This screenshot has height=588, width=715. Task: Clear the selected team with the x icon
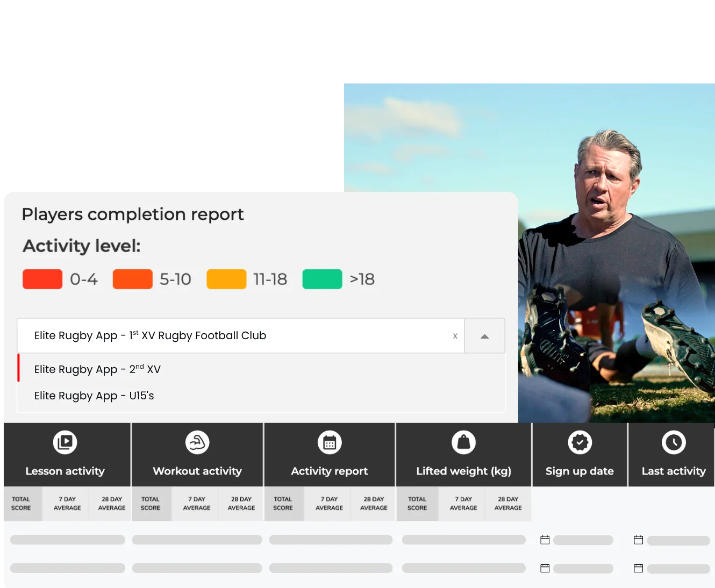point(455,336)
